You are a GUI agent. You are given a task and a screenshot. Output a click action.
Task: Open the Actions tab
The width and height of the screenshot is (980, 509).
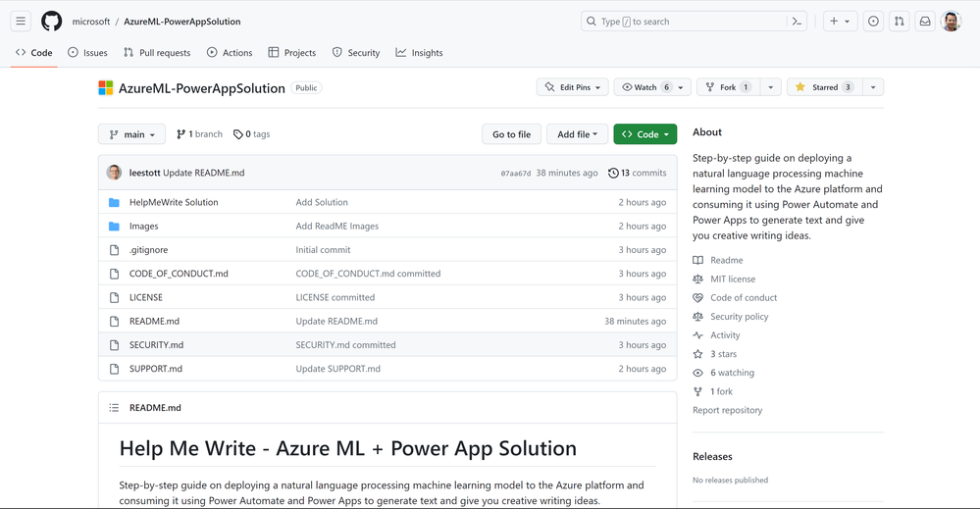(230, 53)
